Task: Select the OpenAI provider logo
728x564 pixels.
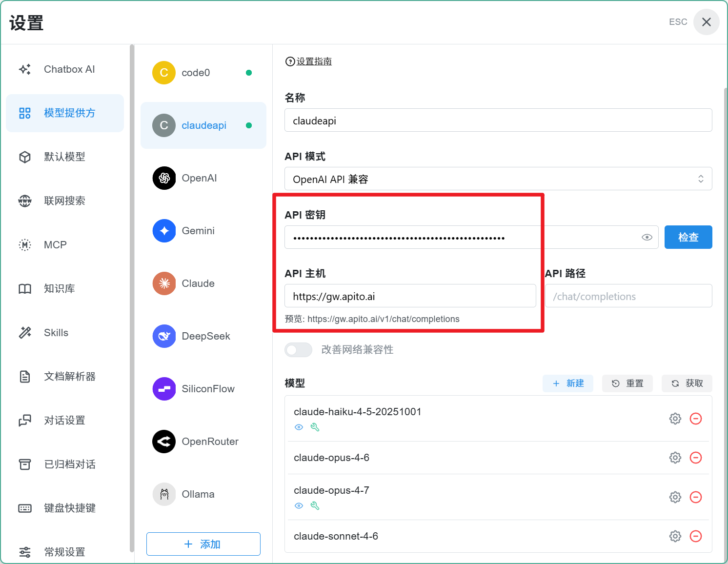Action: [x=164, y=178]
